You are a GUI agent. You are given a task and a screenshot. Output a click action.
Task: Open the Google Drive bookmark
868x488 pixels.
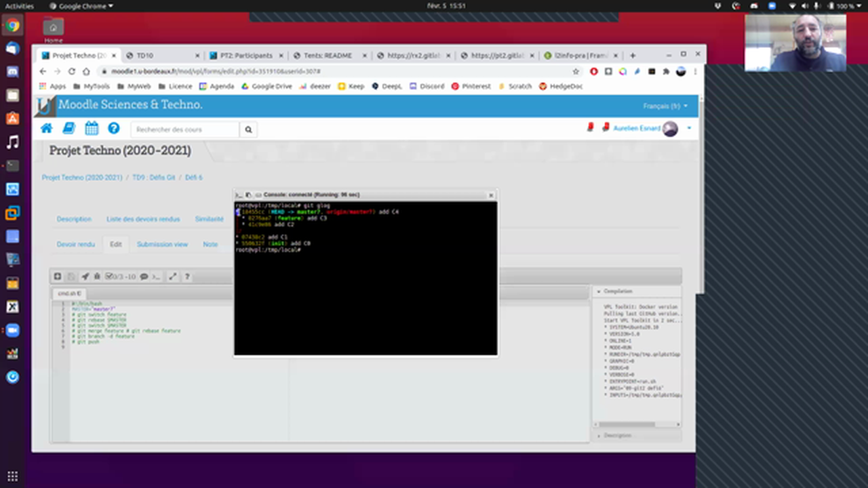(x=267, y=86)
